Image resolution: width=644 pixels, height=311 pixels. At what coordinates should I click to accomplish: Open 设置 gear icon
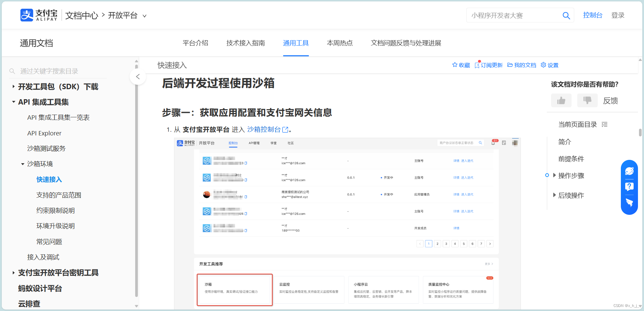[543, 65]
